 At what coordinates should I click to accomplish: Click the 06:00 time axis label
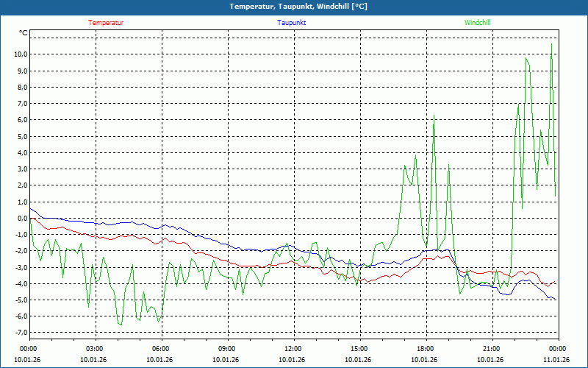click(x=161, y=348)
